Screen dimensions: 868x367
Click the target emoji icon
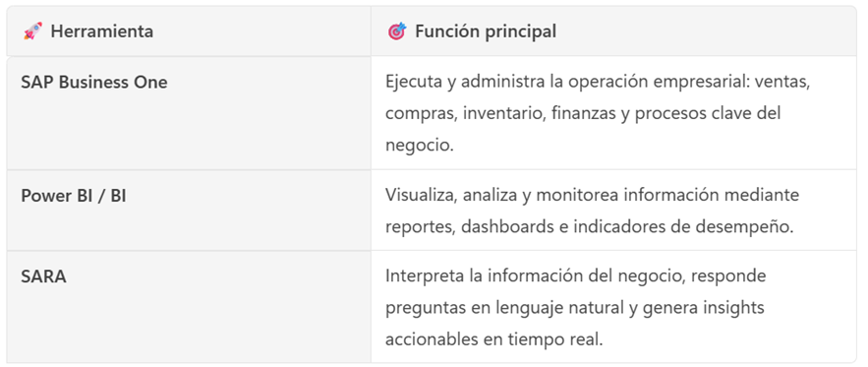point(397,31)
